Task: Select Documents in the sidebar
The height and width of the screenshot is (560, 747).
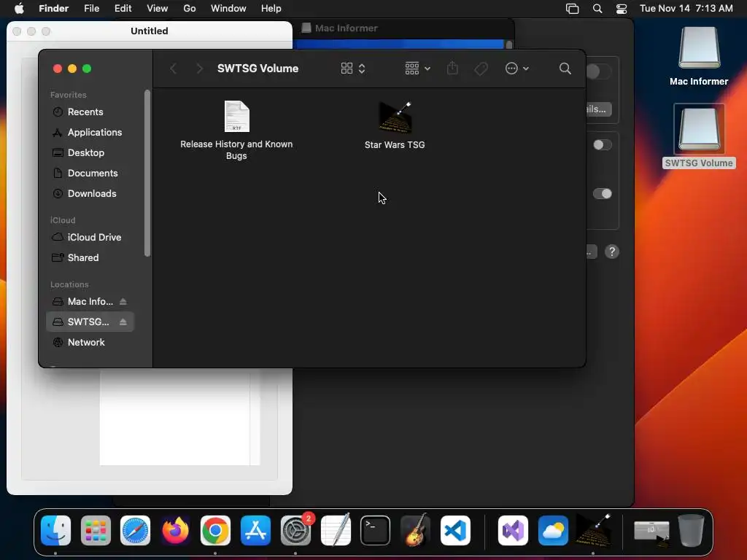Action: (x=90, y=174)
